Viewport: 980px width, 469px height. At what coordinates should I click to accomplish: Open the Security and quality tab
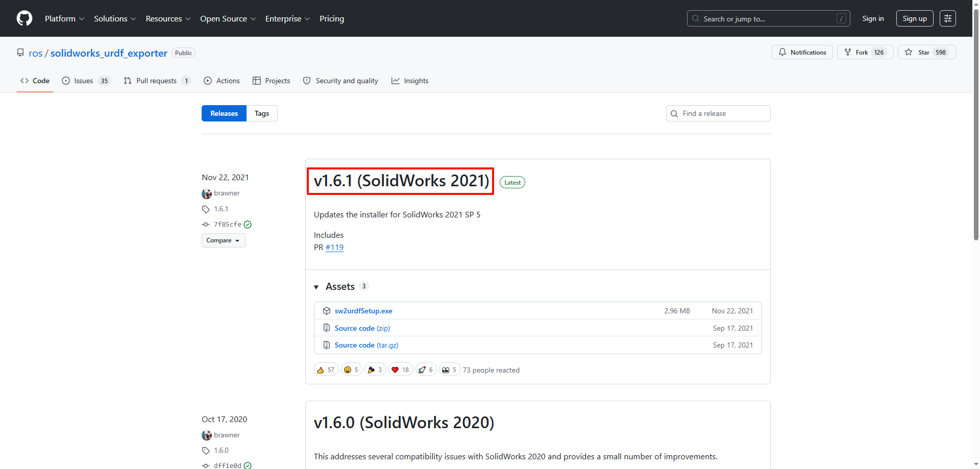coord(340,81)
